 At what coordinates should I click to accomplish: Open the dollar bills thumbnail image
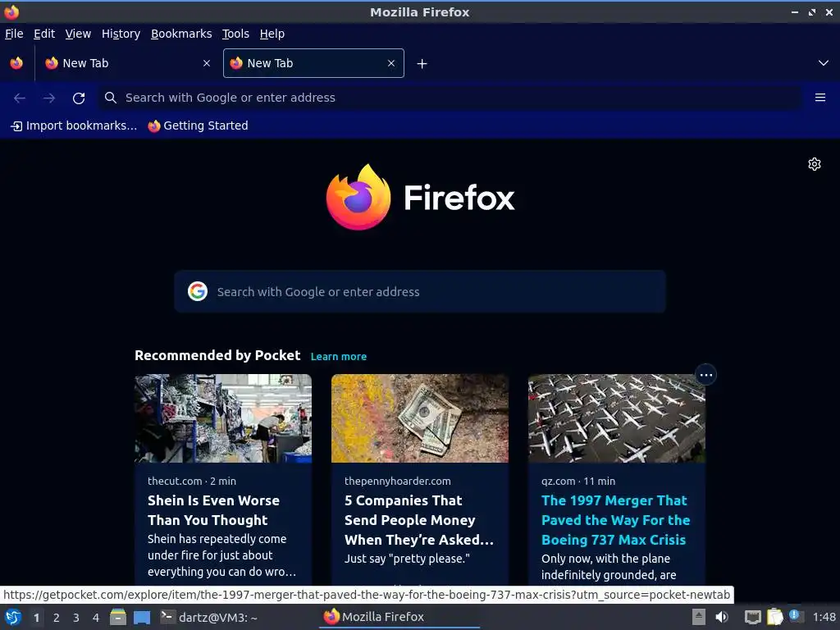click(420, 418)
